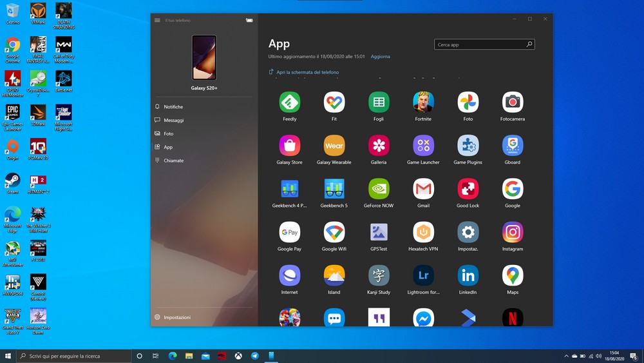Focus the Cerca app search field
644x363 pixels.
click(484, 44)
